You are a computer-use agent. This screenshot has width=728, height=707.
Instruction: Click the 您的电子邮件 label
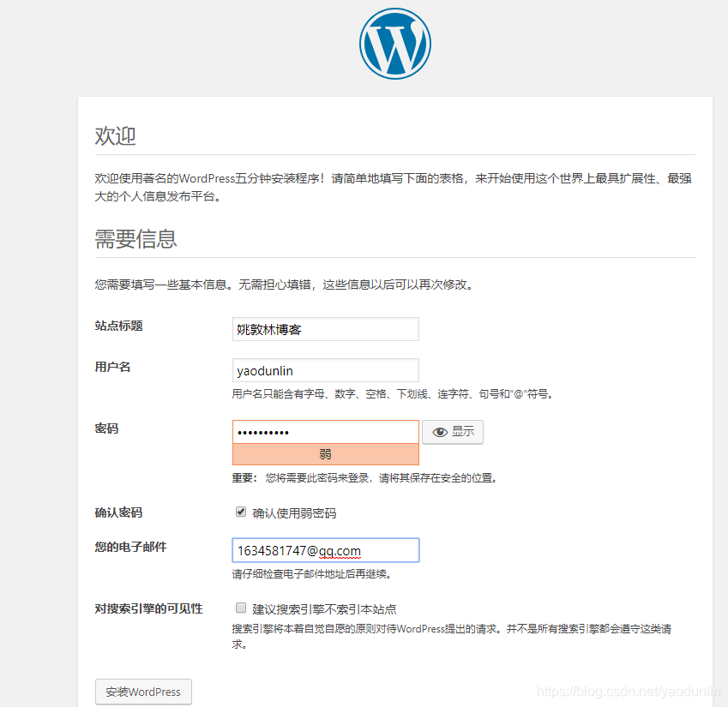pyautogui.click(x=131, y=547)
